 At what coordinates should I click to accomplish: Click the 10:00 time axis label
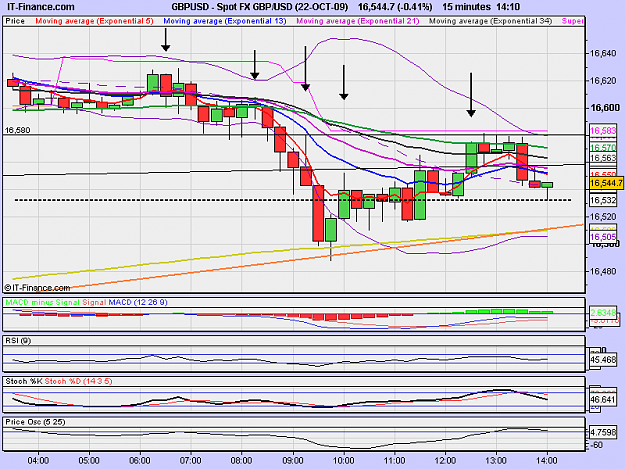point(344,461)
